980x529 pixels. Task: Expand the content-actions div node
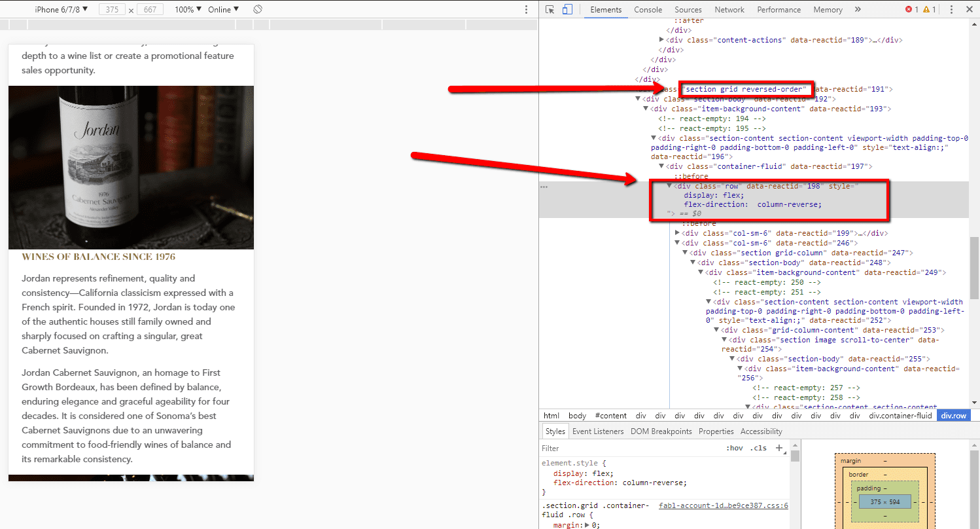point(662,40)
